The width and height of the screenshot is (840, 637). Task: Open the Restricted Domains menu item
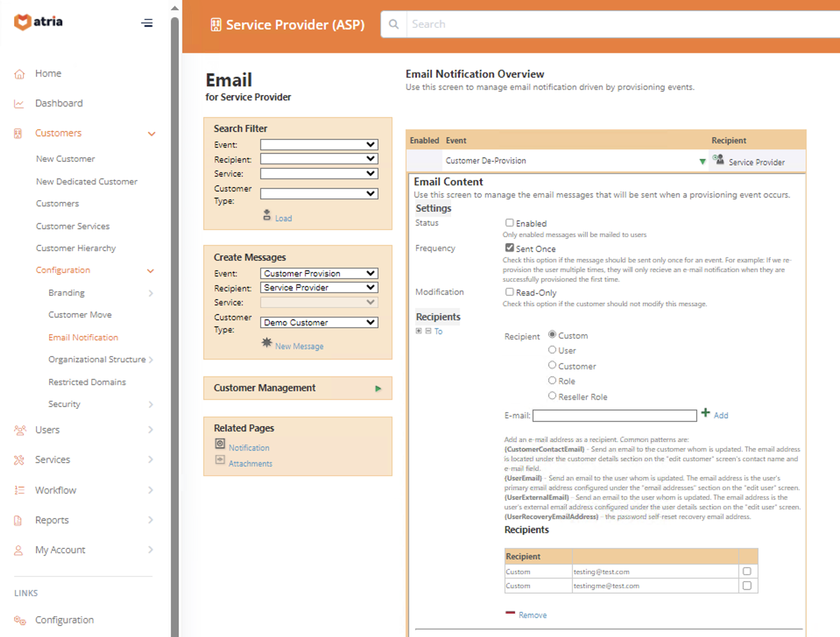(x=87, y=382)
